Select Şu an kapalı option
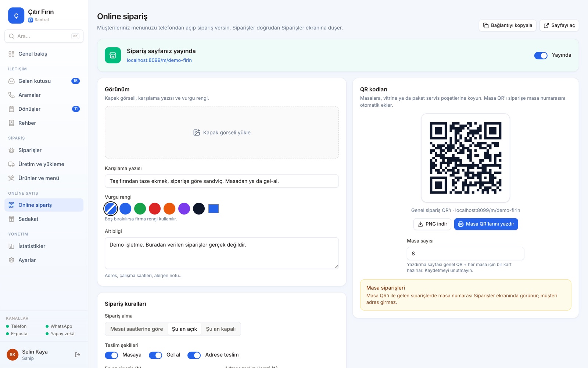 [x=221, y=329]
